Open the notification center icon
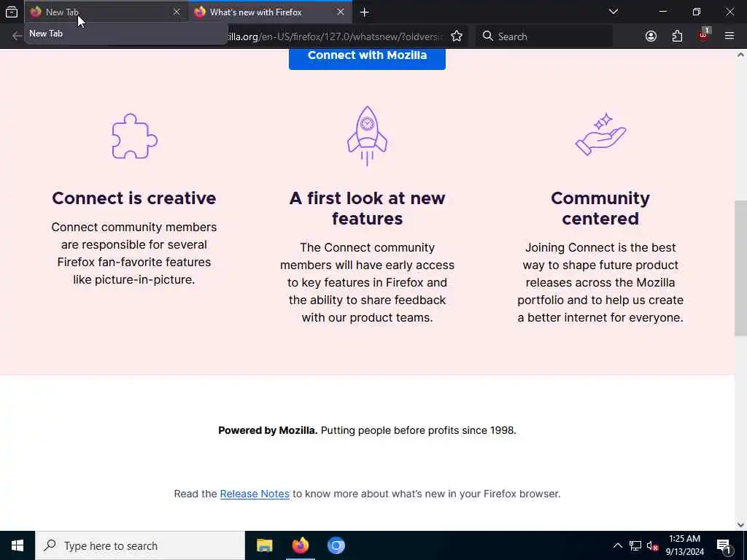This screenshot has height=560, width=747. pyautogui.click(x=724, y=546)
